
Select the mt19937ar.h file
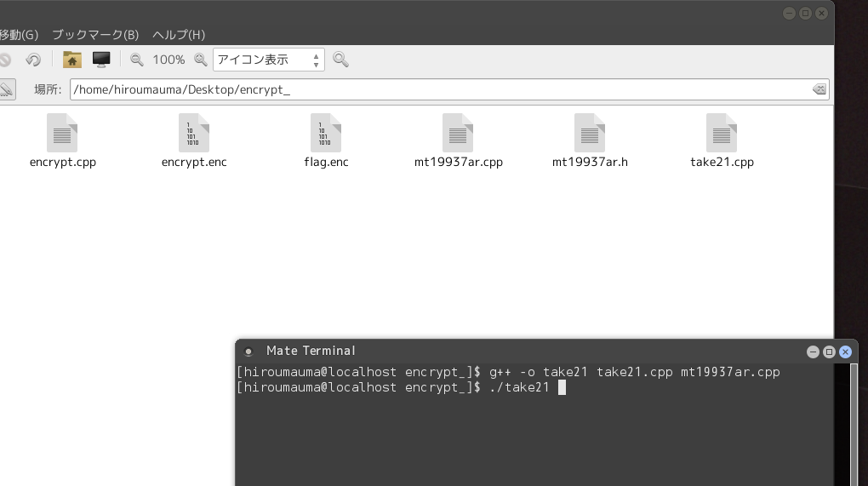590,140
